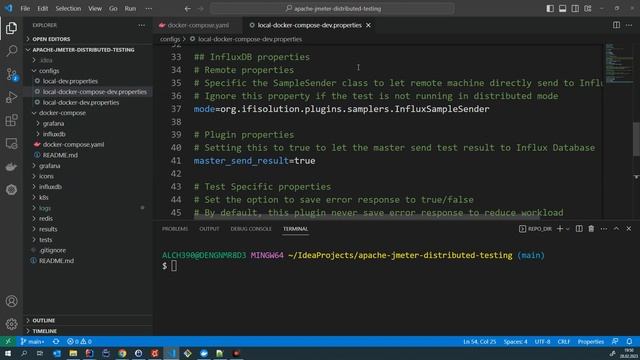640x360 pixels.
Task: Open the Remote Explorer view
Action: point(11,143)
